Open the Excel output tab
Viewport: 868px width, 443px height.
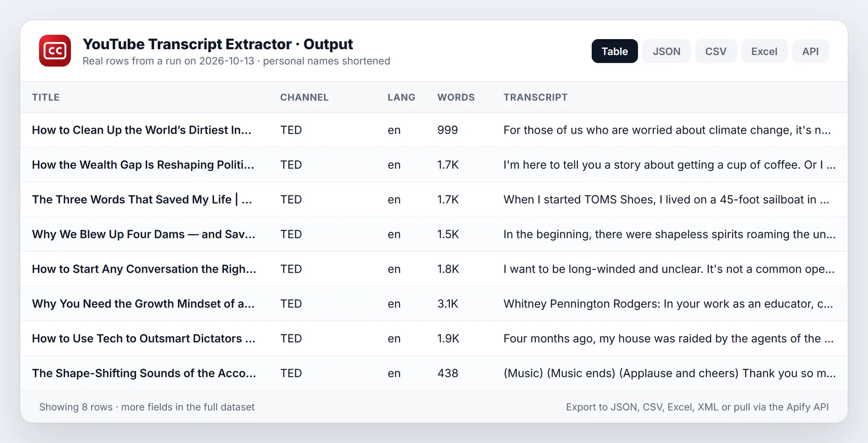click(764, 51)
